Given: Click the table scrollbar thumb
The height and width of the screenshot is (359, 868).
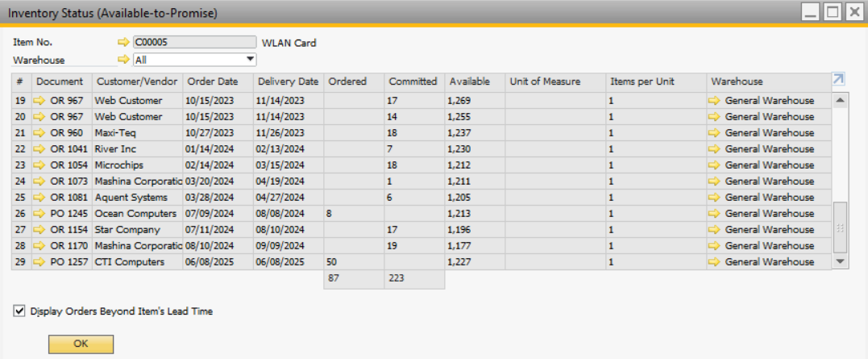Looking at the screenshot, I should (x=841, y=228).
